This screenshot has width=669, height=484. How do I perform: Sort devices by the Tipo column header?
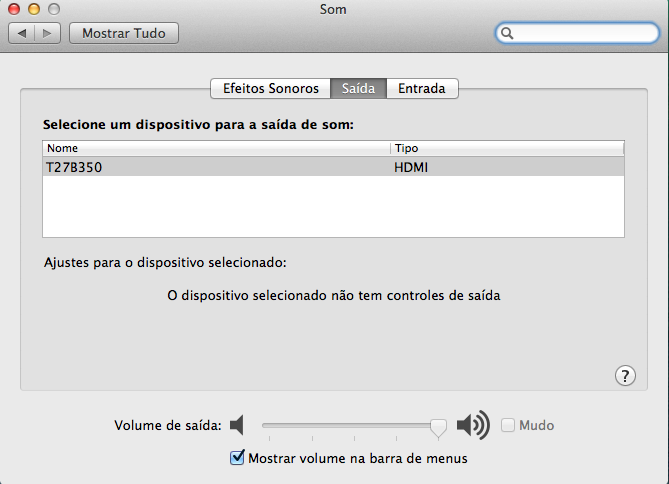pos(507,148)
